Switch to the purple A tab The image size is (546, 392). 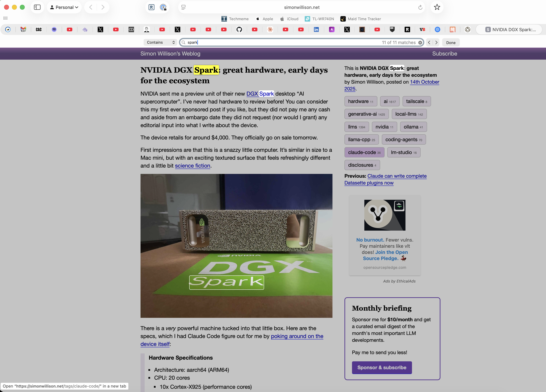point(332,29)
